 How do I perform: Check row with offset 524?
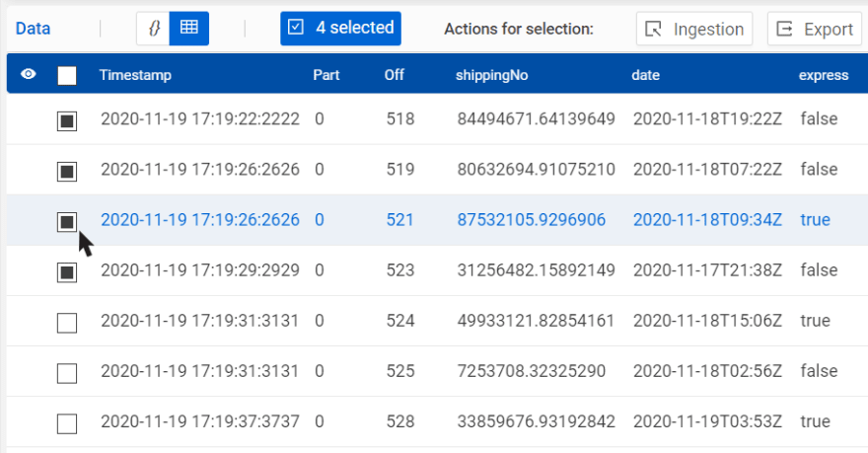(67, 323)
